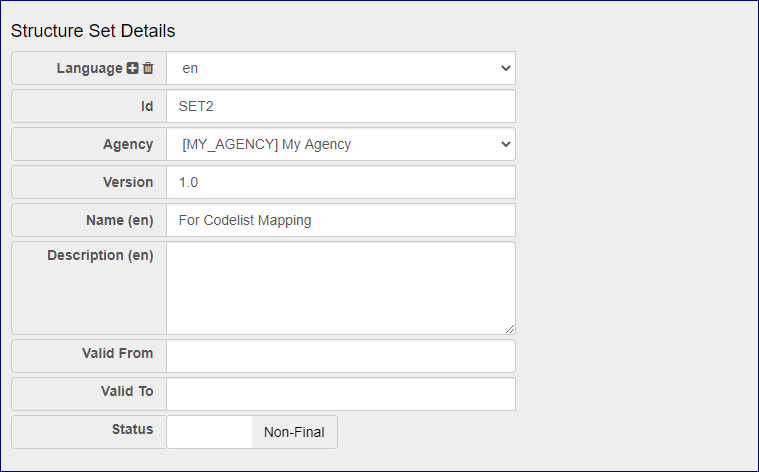Click the Description (en) label

(x=100, y=256)
